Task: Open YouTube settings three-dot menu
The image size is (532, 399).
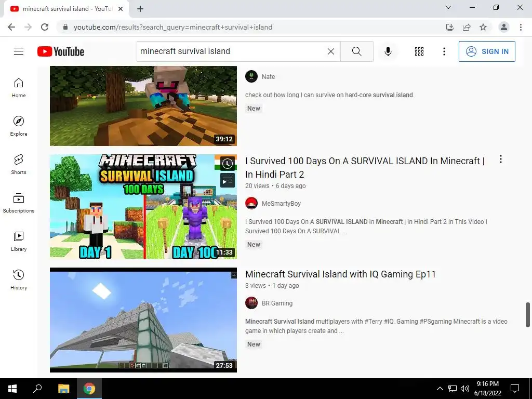Action: pos(444,51)
